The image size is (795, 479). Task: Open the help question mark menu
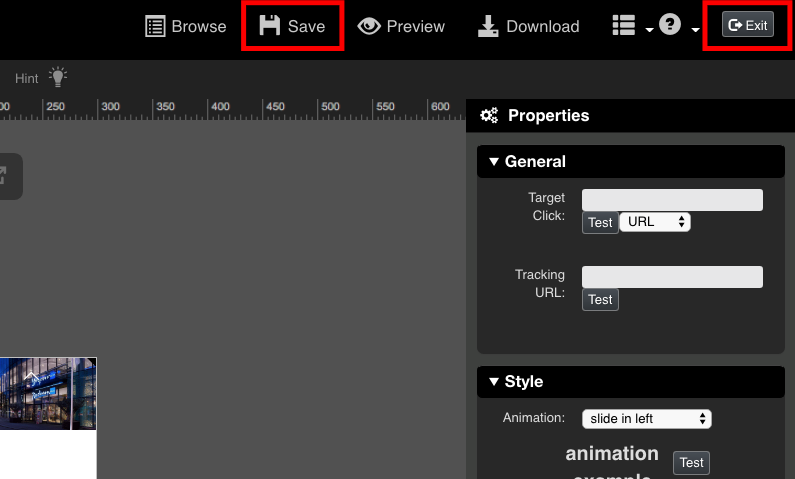point(671,26)
